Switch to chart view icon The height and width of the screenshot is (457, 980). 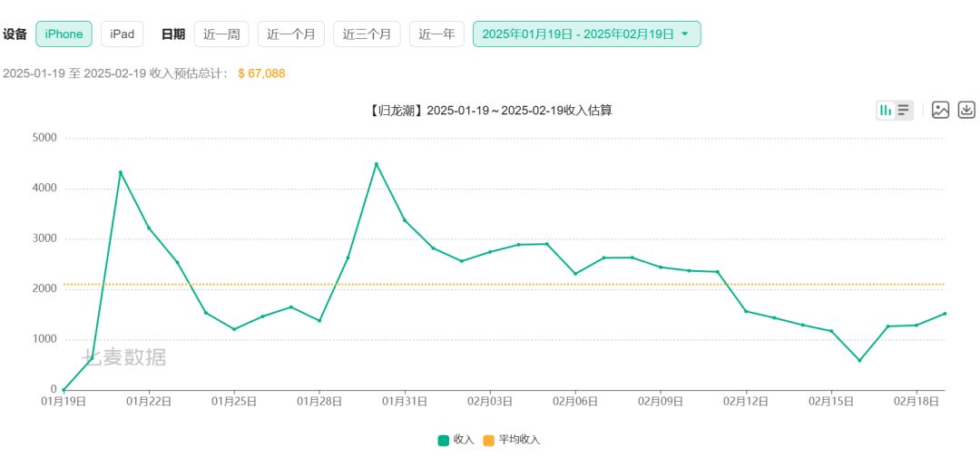click(x=886, y=110)
